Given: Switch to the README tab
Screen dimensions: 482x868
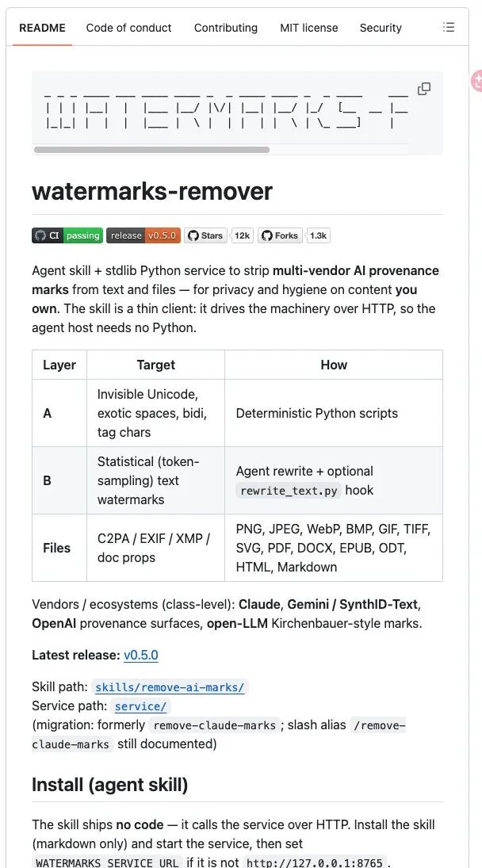Looking at the screenshot, I should (42, 28).
